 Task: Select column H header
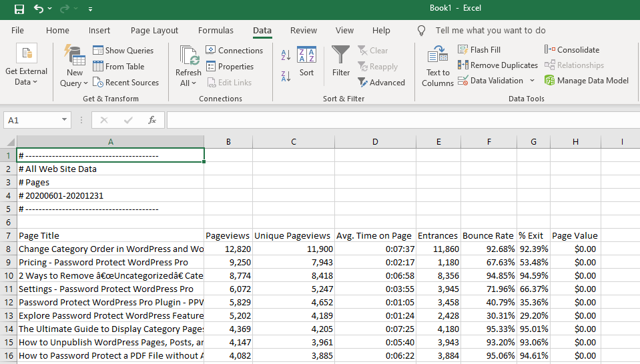click(x=575, y=142)
